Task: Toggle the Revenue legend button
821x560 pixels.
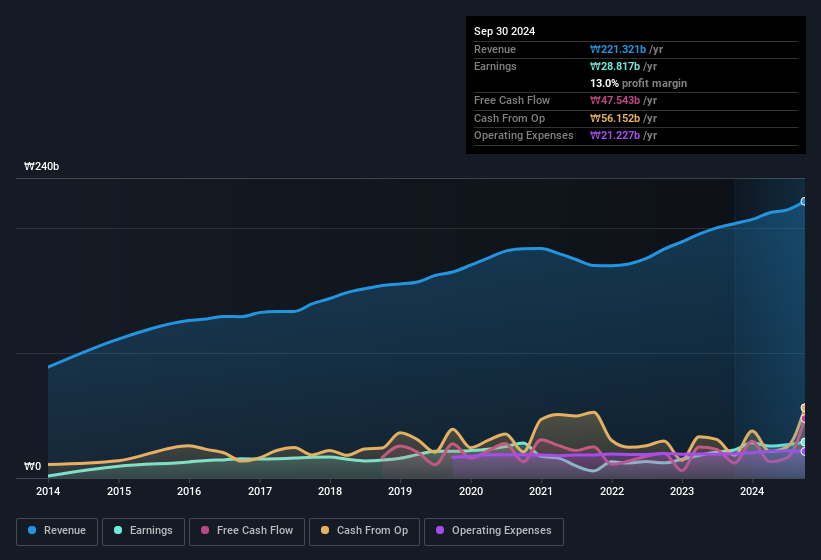Action: (57, 531)
